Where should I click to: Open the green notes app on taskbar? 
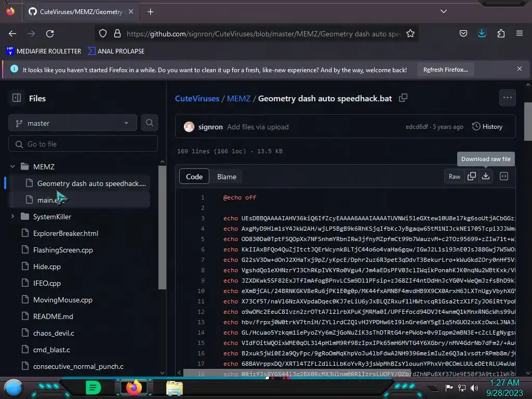(93, 388)
